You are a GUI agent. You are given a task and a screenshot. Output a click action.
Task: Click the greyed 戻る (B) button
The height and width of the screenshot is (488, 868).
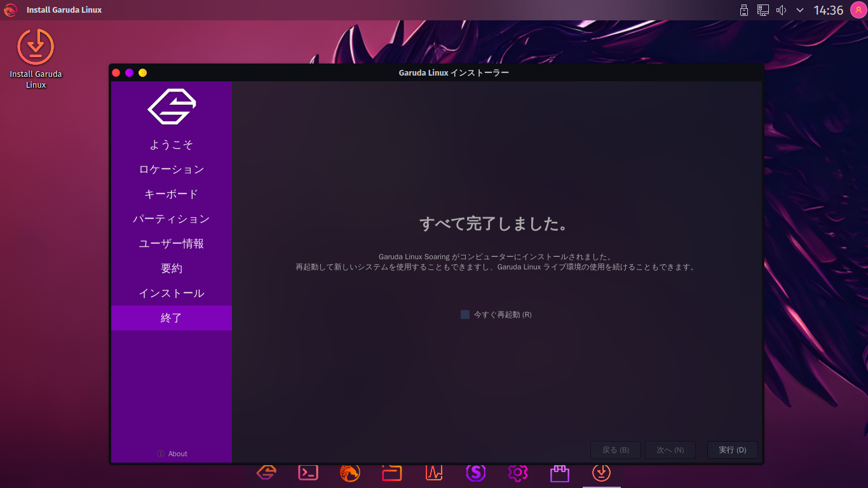[616, 450]
